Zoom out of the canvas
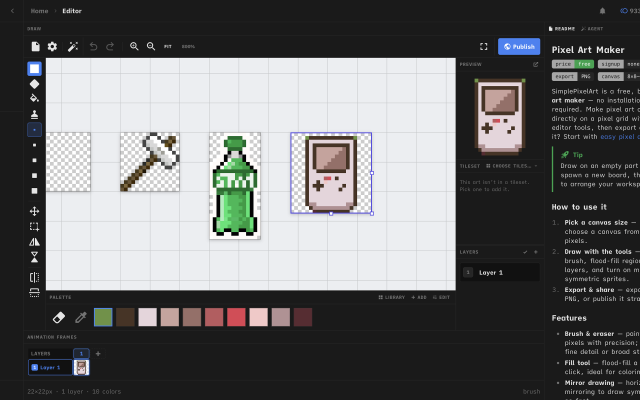This screenshot has width=640, height=400. point(151,47)
